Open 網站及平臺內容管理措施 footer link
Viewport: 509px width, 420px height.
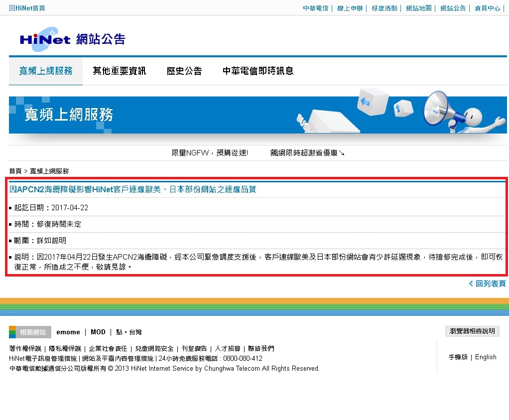tap(118, 358)
